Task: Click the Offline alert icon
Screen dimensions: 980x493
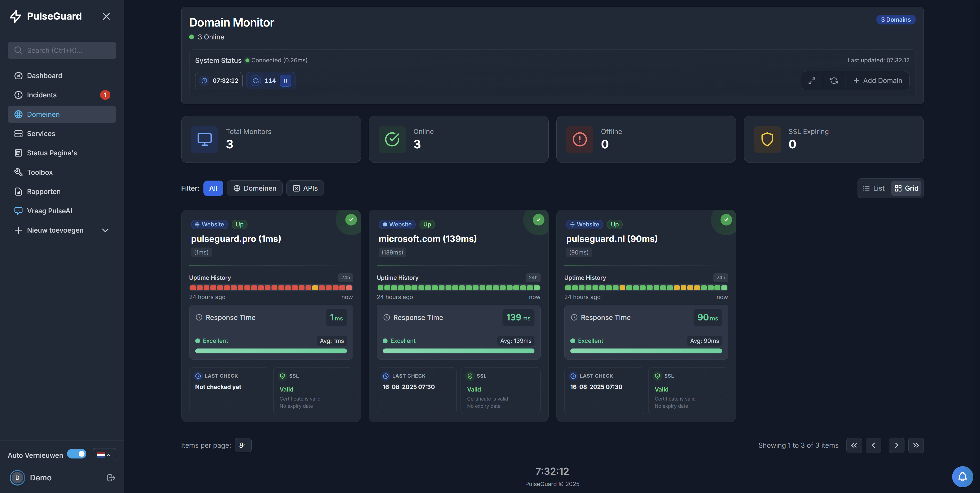Action: click(579, 139)
